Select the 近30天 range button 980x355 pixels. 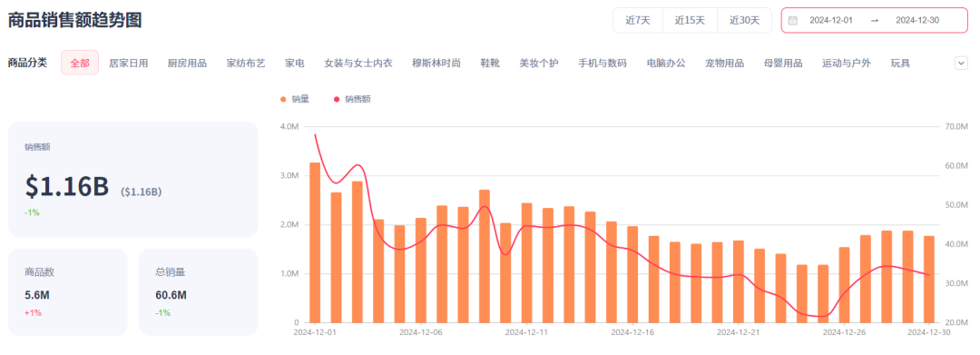coord(744,20)
